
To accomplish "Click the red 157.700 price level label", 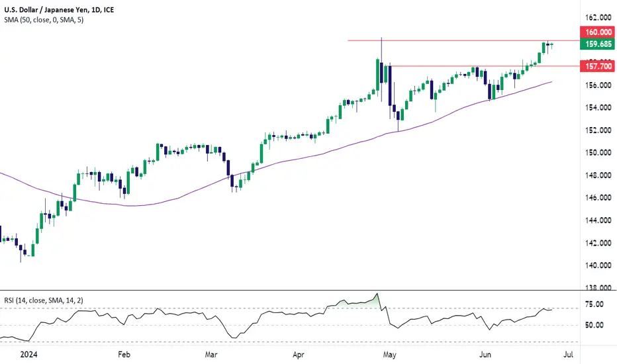I will pos(598,66).
